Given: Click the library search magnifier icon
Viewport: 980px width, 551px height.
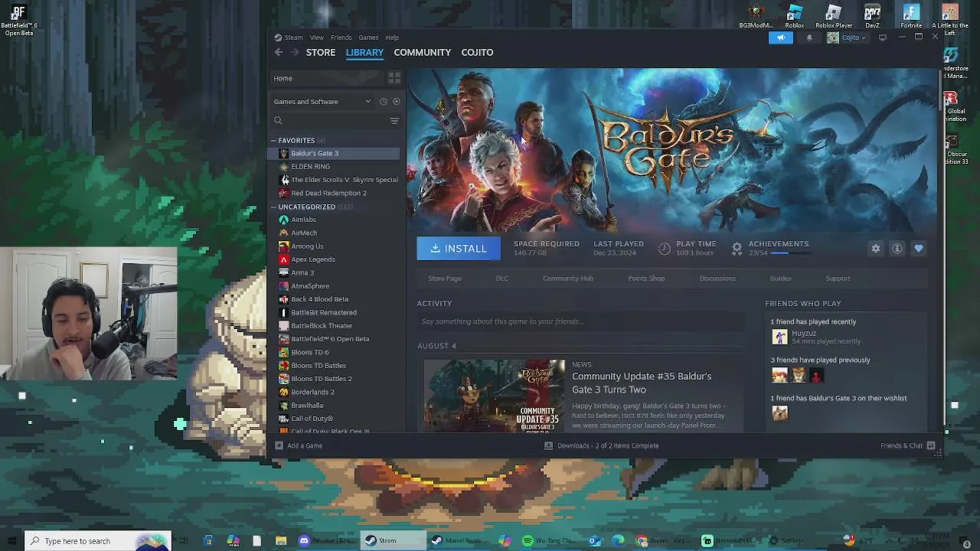Looking at the screenshot, I should (278, 120).
